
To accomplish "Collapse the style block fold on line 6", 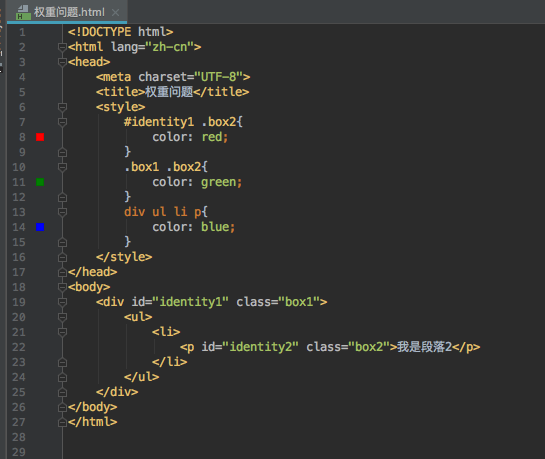I will click(x=62, y=107).
